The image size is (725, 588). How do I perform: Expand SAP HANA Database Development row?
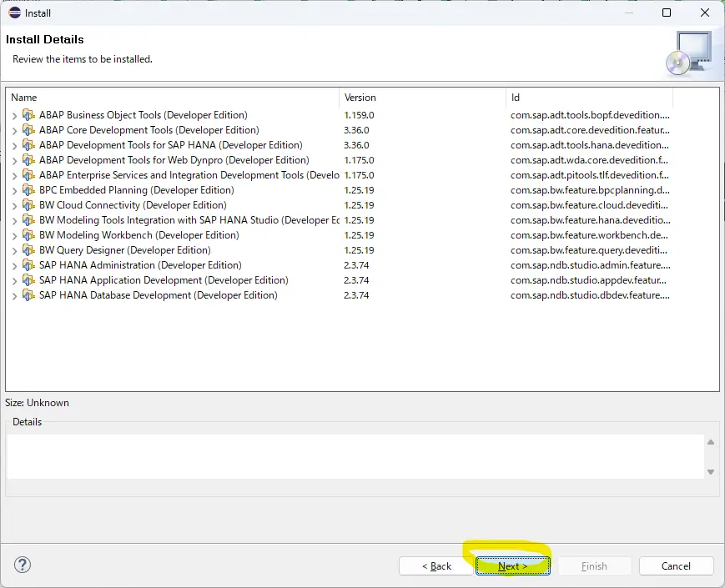(14, 296)
